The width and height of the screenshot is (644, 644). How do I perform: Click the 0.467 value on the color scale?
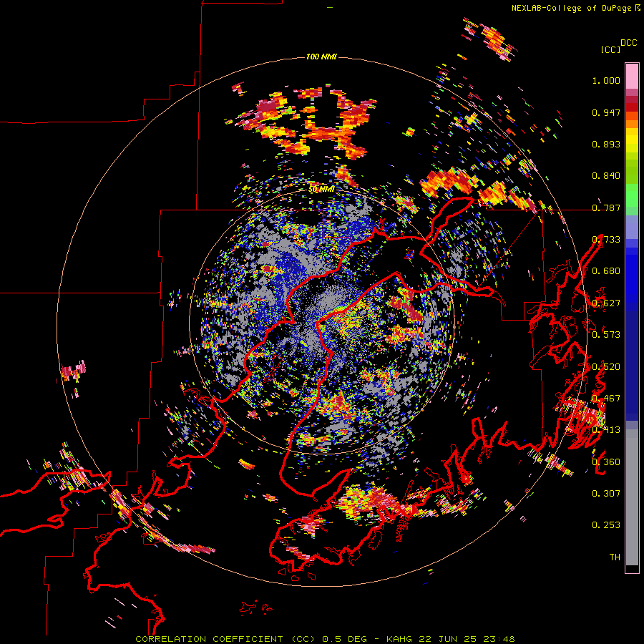[x=606, y=399]
